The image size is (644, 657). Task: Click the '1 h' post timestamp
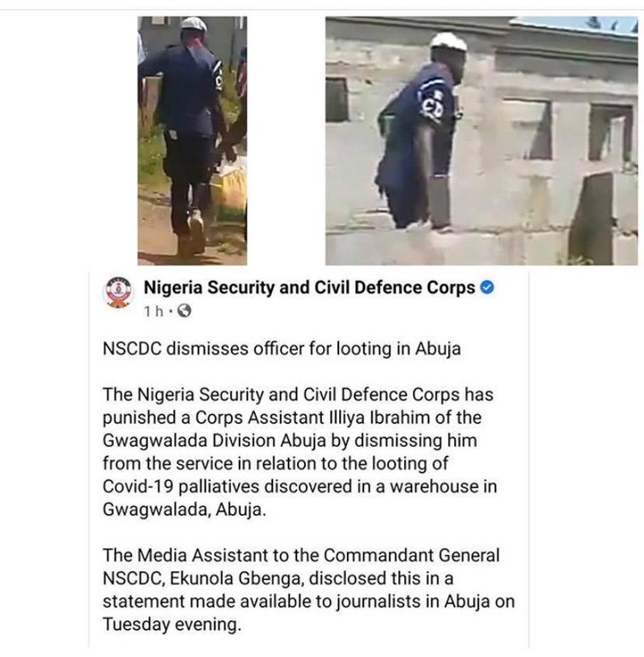coord(154,311)
